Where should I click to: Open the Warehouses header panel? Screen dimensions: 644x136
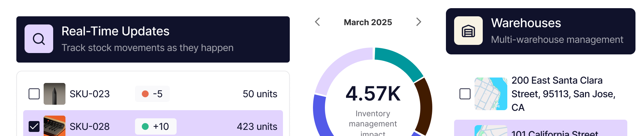click(x=540, y=31)
